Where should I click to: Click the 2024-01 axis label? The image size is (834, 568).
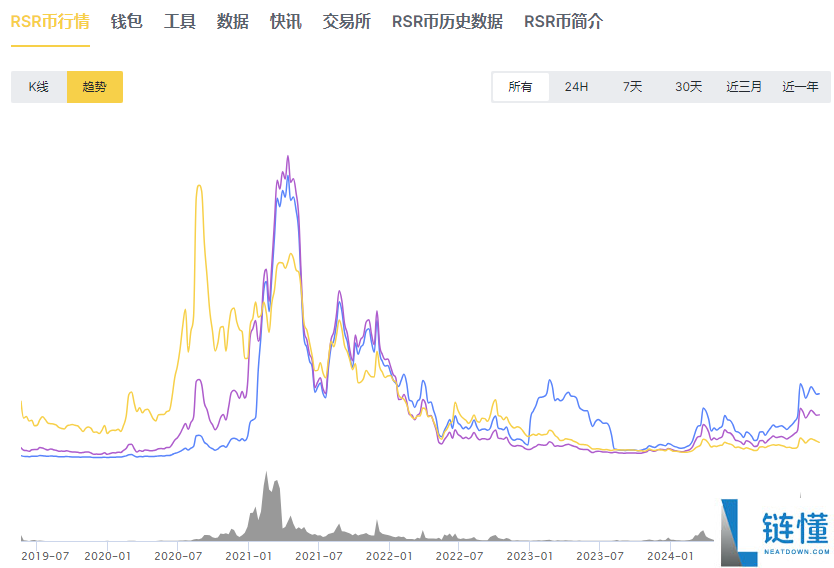click(670, 556)
